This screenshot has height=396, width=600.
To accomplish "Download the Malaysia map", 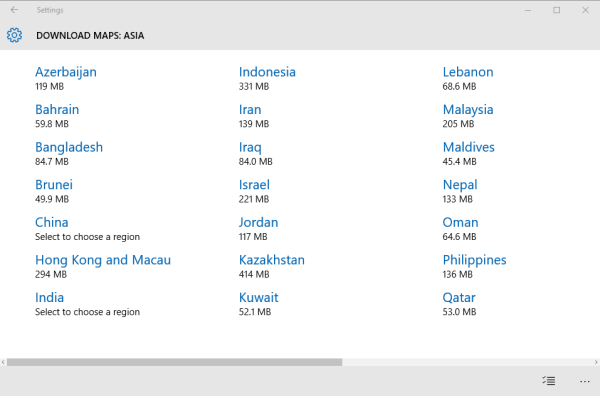I will (x=468, y=116).
